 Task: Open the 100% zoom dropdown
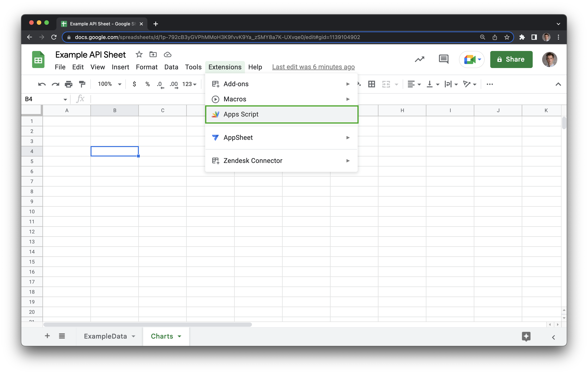click(109, 84)
